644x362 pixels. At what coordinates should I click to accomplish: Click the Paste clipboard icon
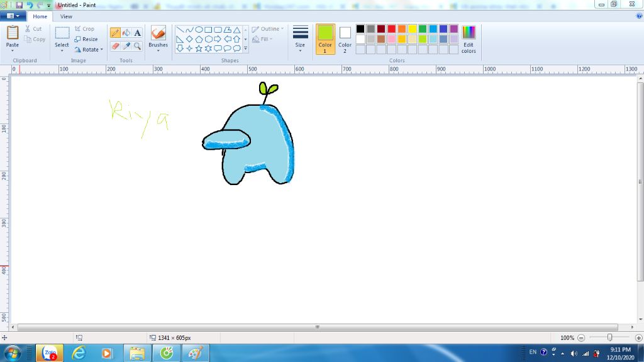point(13,33)
